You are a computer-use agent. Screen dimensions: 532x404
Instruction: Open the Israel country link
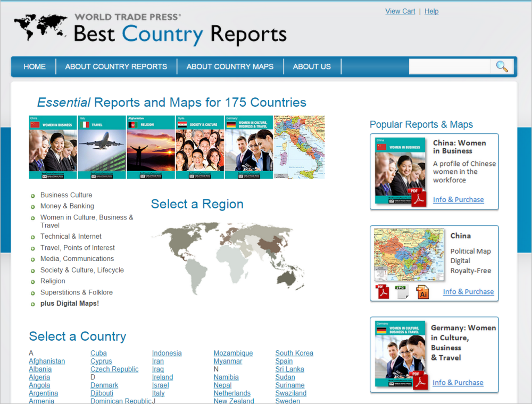click(161, 385)
